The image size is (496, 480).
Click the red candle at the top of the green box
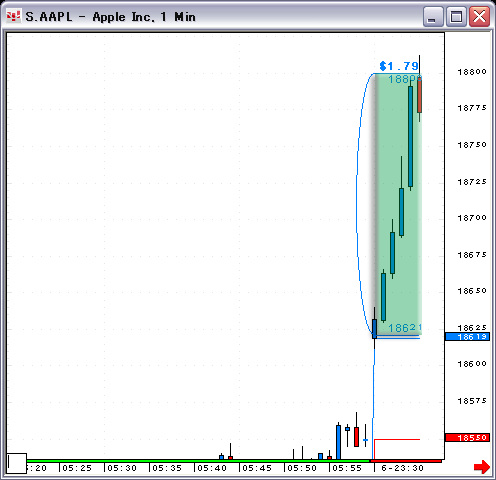tap(419, 96)
